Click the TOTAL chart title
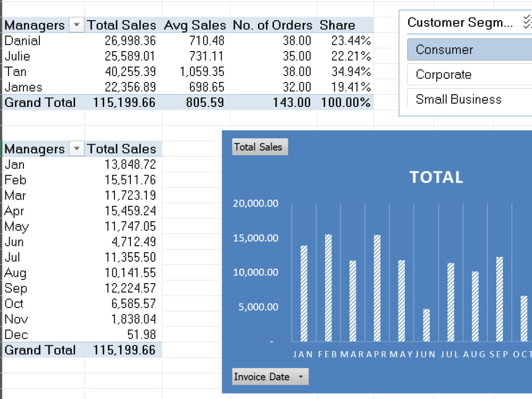 point(436,177)
